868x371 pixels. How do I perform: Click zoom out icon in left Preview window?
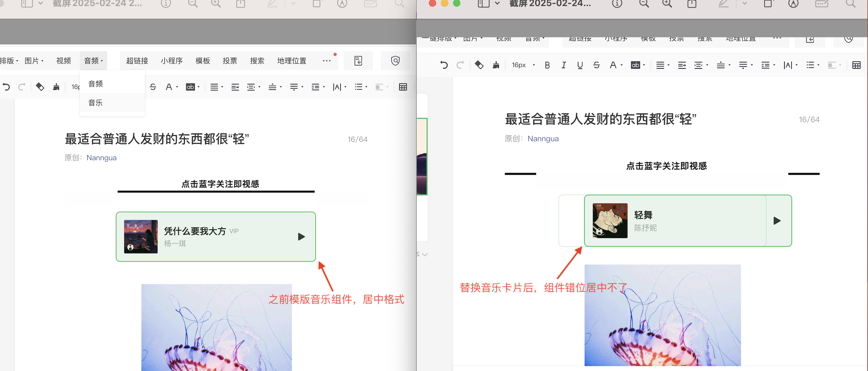(193, 4)
